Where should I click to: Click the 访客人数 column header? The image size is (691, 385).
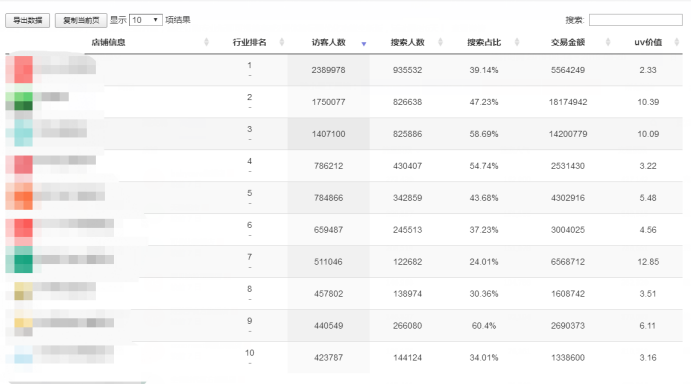329,42
